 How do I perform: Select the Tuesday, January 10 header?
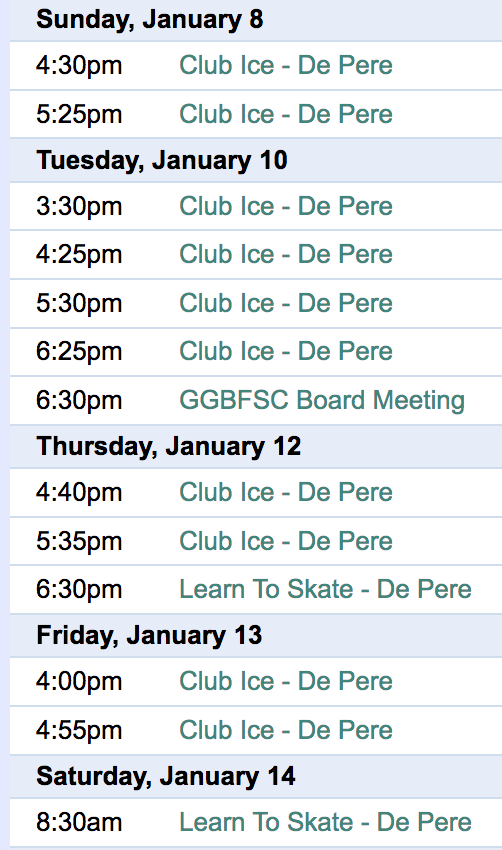point(162,161)
